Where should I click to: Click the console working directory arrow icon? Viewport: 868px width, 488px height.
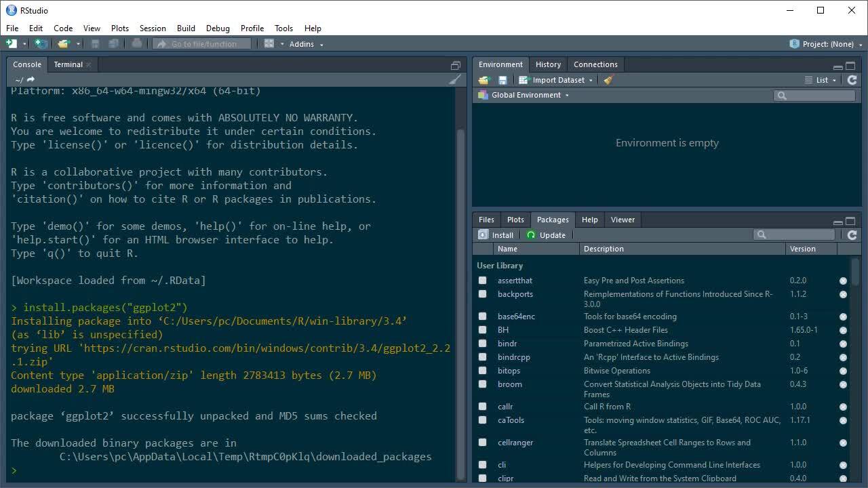[31, 79]
